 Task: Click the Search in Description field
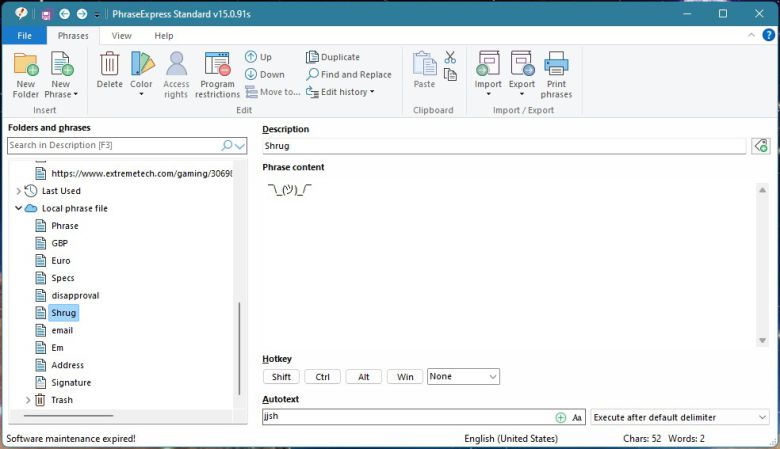(114, 146)
